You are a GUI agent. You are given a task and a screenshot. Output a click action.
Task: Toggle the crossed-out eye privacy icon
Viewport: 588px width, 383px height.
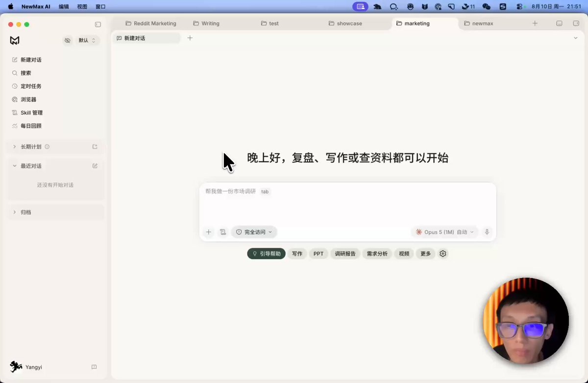pyautogui.click(x=68, y=41)
